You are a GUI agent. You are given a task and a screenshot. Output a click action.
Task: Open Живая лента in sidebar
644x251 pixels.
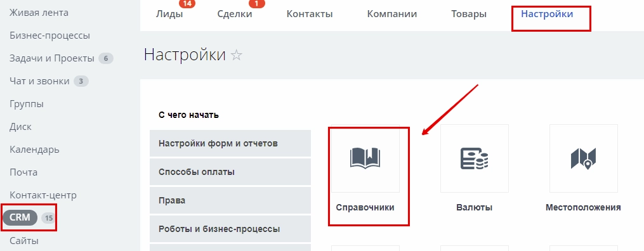(x=39, y=13)
